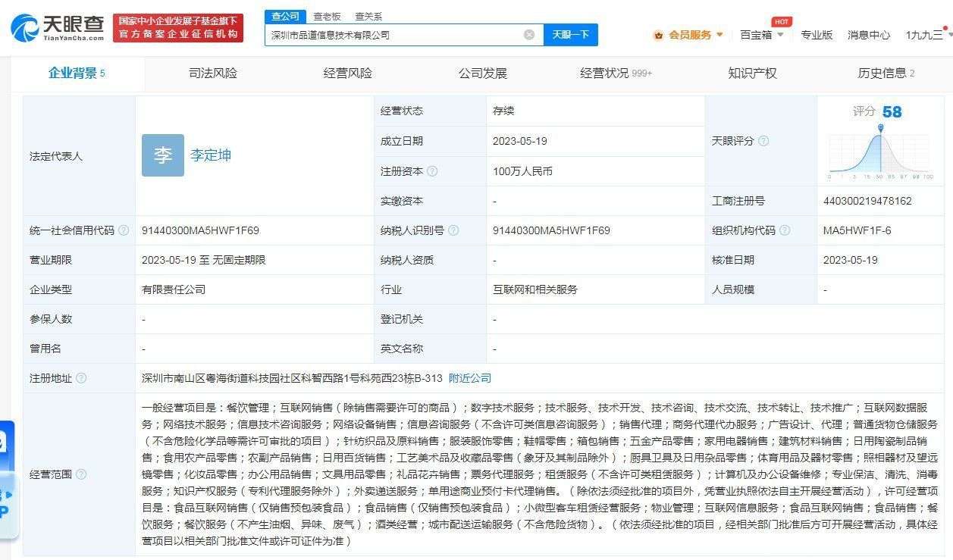Click the taxpayer ID 91440300MA5HWF1F69 under 纳税人识别号
Image resolution: width=953 pixels, height=560 pixels.
551,230
